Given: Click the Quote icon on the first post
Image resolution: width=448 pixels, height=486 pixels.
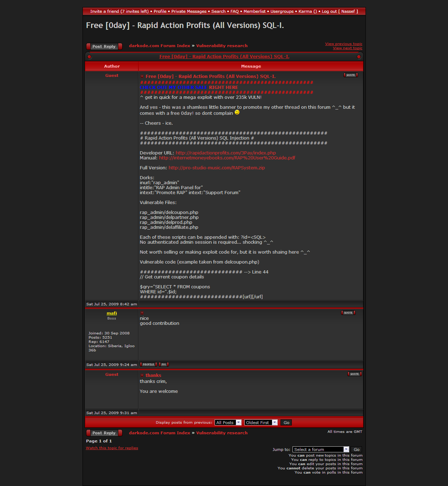Looking at the screenshot, I should [351, 75].
